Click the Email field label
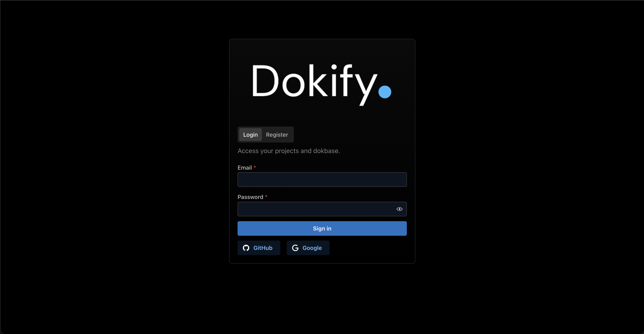This screenshot has height=334, width=644. [244, 168]
